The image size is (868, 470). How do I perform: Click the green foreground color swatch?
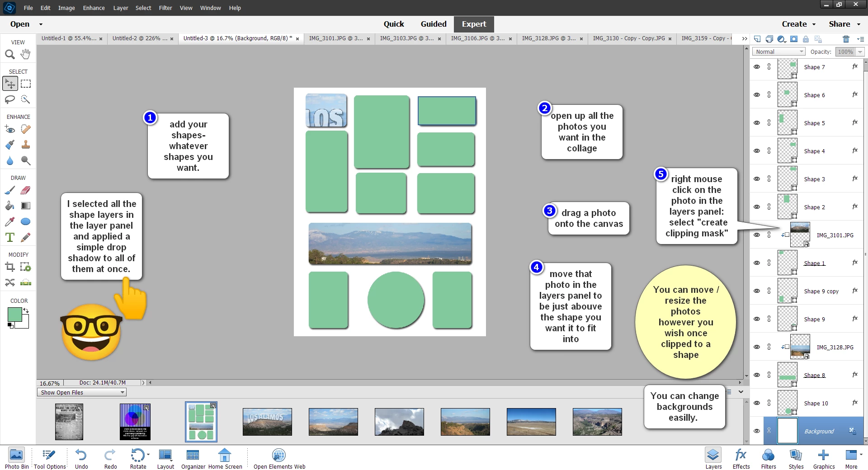tap(14, 314)
